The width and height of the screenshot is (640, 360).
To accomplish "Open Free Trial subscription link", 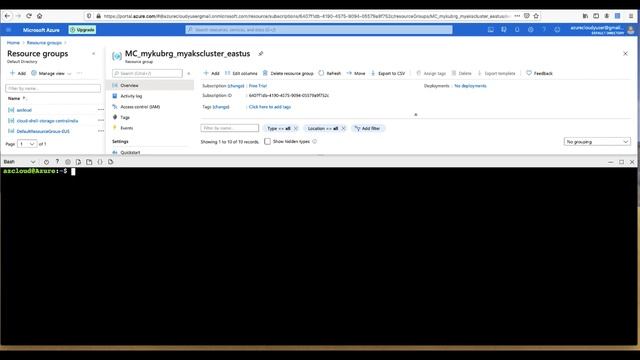I will (258, 86).
